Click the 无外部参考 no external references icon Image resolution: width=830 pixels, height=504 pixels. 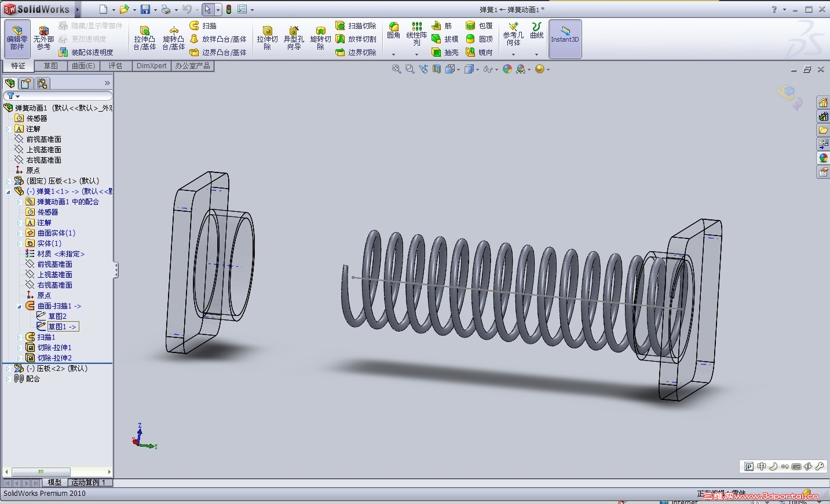tap(43, 38)
